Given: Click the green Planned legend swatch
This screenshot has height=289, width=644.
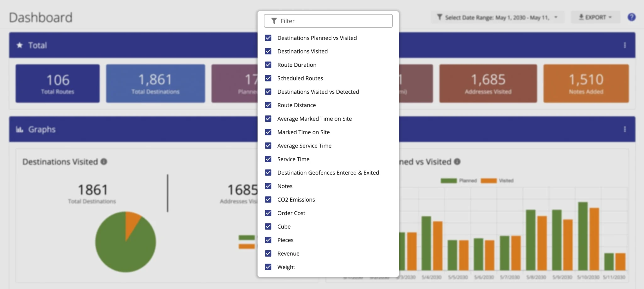Looking at the screenshot, I should coord(448,181).
